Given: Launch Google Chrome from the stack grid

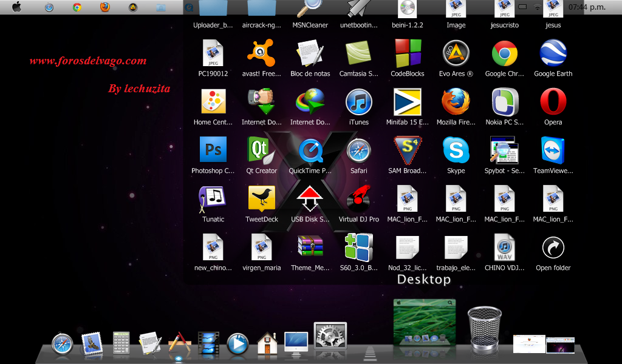Looking at the screenshot, I should (x=505, y=53).
